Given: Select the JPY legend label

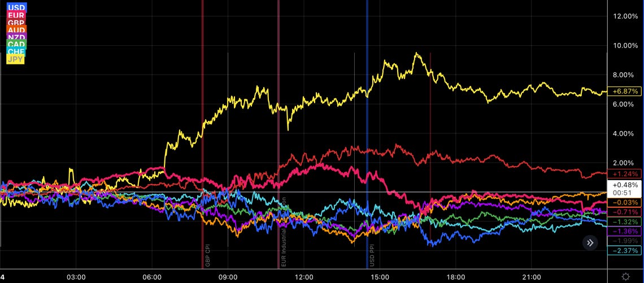Looking at the screenshot, I should click(16, 59).
